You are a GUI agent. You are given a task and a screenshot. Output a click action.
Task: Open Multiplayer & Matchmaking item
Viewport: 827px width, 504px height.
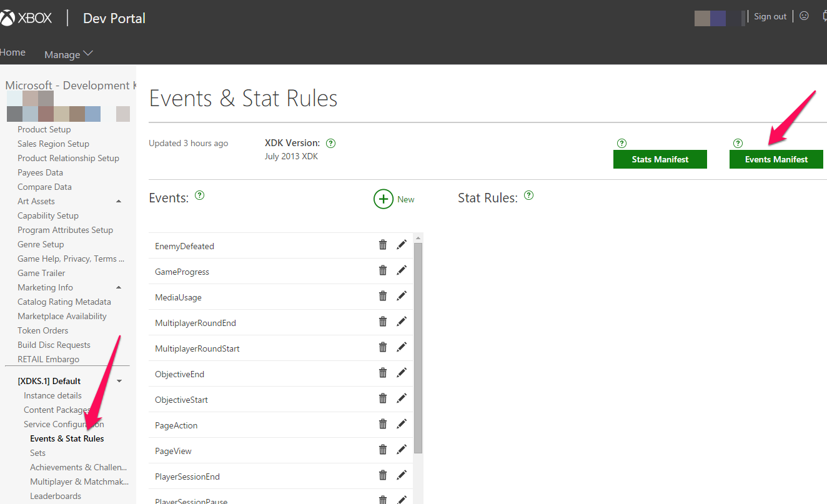click(79, 482)
